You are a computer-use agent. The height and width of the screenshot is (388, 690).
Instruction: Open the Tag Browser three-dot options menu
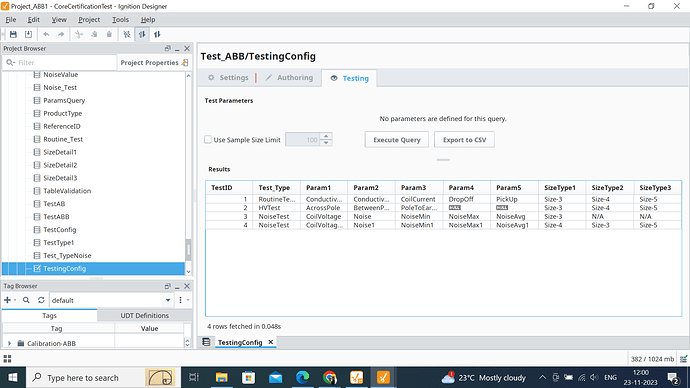[180, 300]
